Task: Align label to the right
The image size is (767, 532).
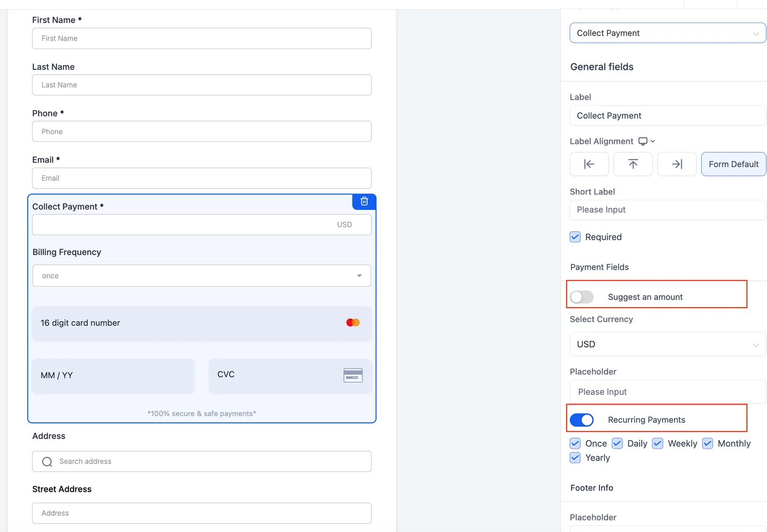Action: (x=677, y=164)
